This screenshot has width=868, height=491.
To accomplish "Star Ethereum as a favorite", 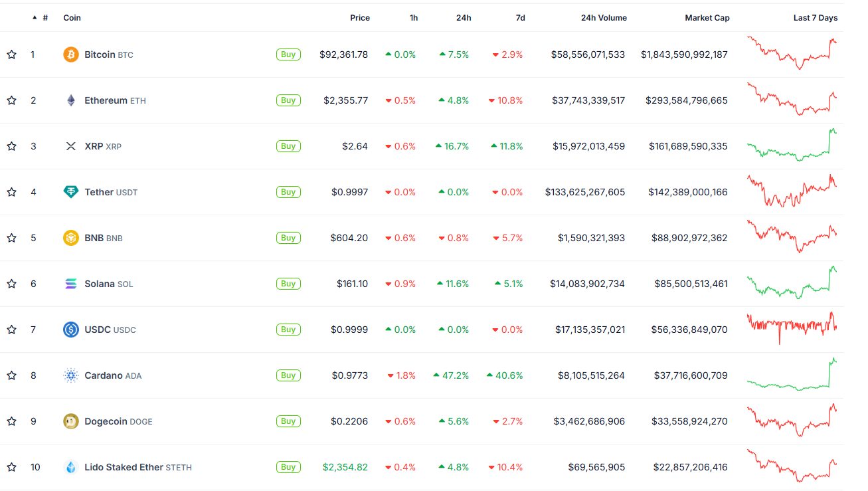I will click(x=11, y=100).
